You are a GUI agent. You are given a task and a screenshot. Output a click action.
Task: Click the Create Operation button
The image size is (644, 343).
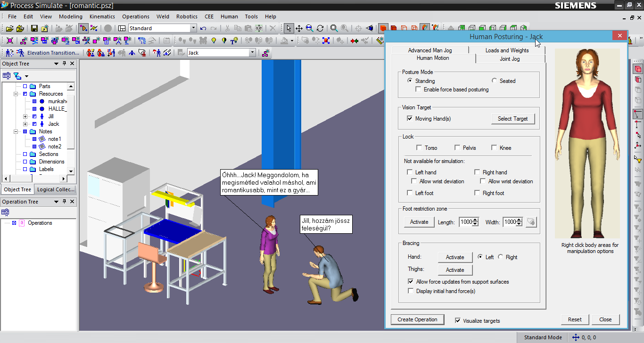tap(417, 319)
